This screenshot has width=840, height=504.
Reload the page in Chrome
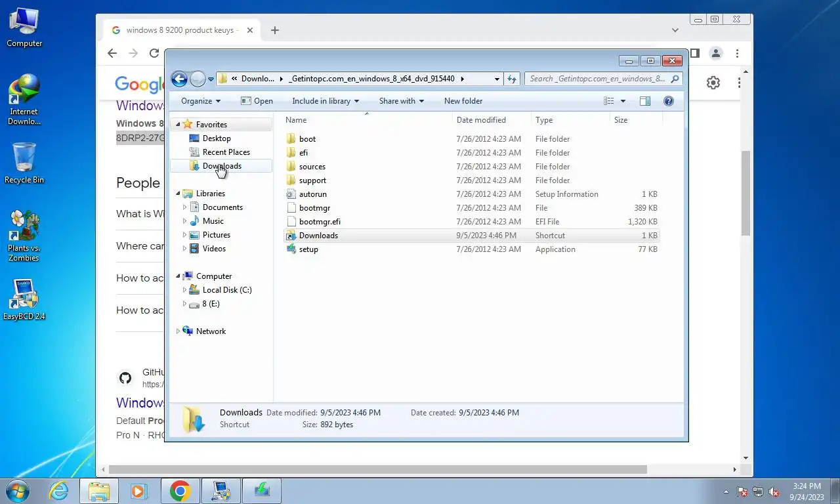pyautogui.click(x=154, y=54)
